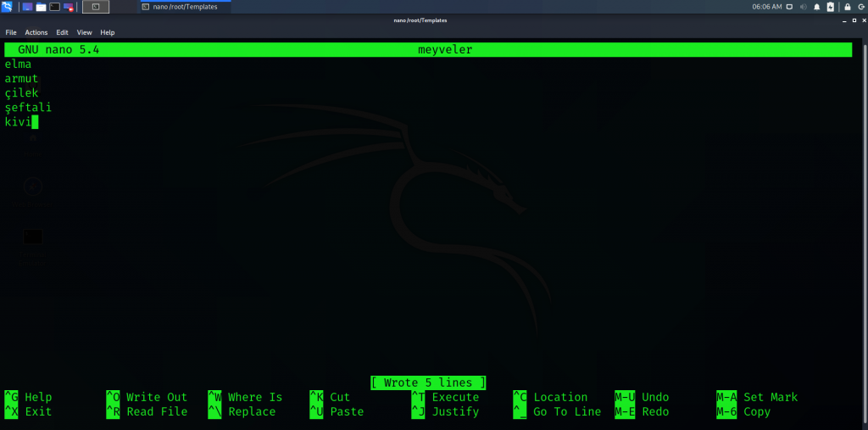This screenshot has height=430, width=868.
Task: Click the 06:06 AM clock
Action: [x=767, y=7]
